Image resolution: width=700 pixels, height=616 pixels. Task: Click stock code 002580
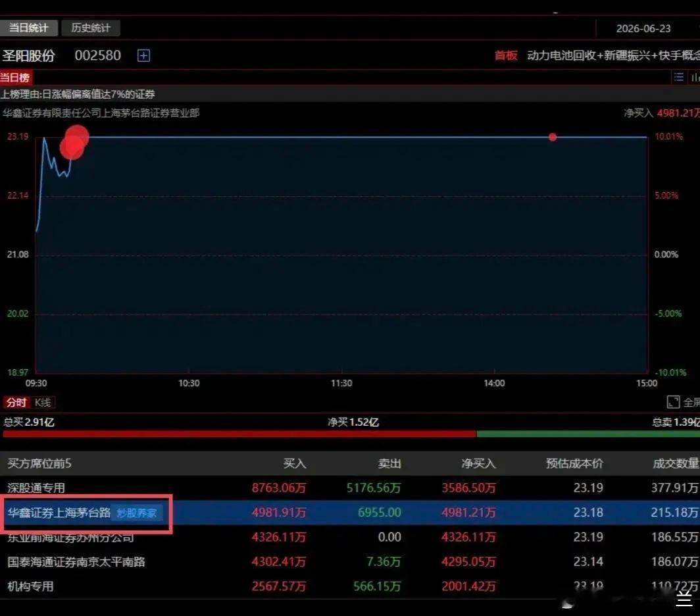[x=98, y=55]
